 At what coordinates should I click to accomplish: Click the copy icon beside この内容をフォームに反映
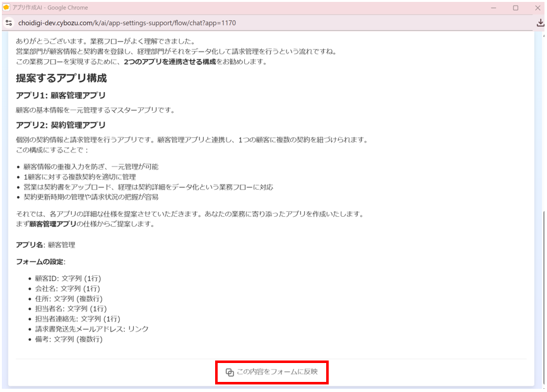[x=230, y=372]
